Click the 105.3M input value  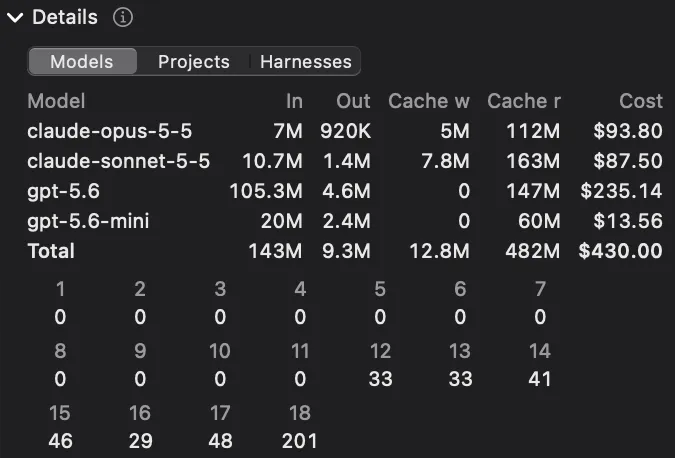266,192
